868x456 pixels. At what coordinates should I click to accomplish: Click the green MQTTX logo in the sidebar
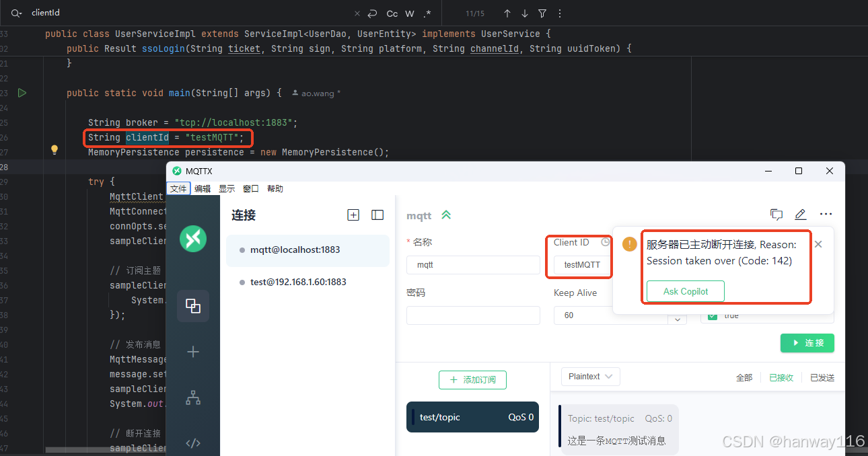point(193,239)
